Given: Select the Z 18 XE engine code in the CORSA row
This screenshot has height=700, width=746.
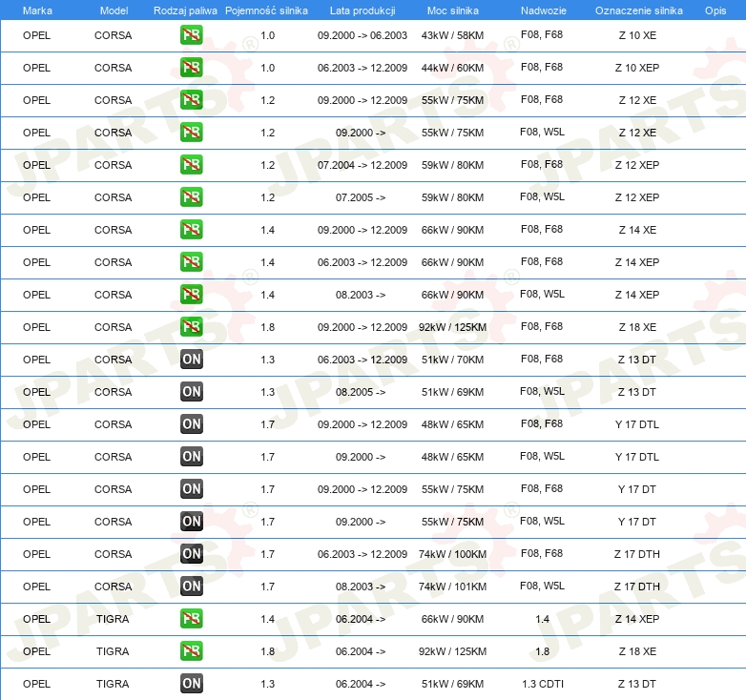Looking at the screenshot, I should (637, 327).
